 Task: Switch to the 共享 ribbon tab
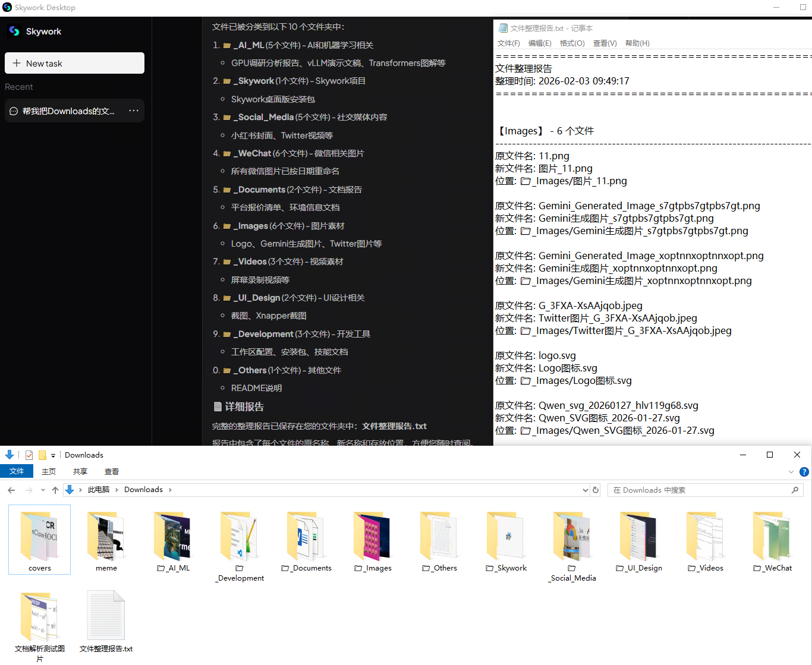[80, 471]
